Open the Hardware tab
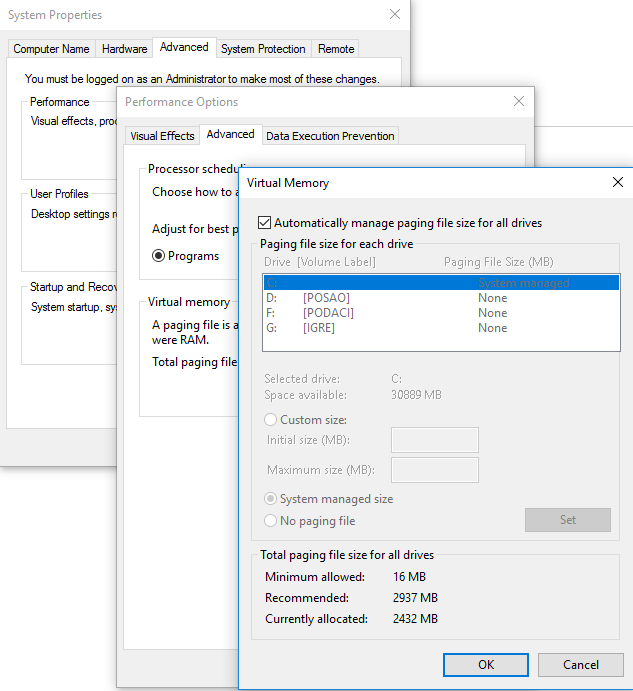This screenshot has width=633, height=691. [x=125, y=49]
